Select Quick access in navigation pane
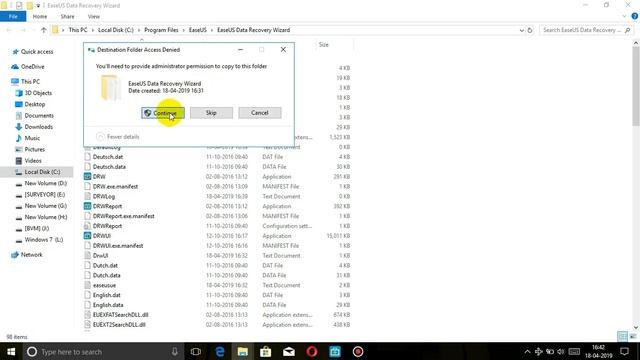 [33, 52]
